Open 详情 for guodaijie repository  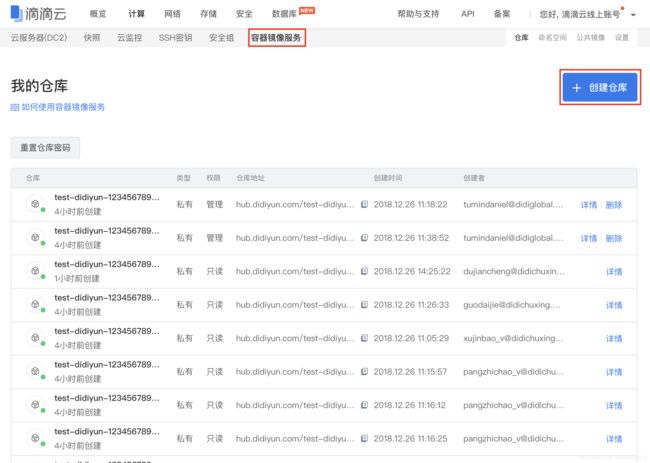pyautogui.click(x=614, y=305)
